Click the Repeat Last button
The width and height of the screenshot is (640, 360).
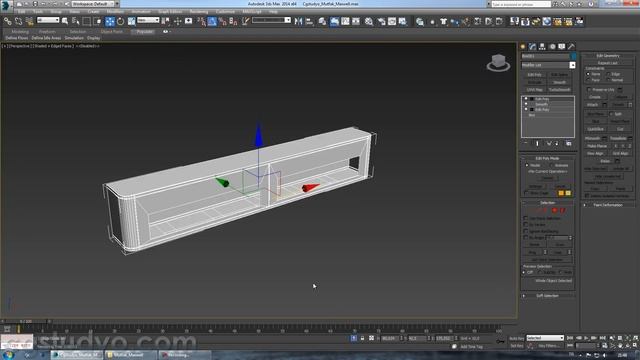pyautogui.click(x=607, y=63)
